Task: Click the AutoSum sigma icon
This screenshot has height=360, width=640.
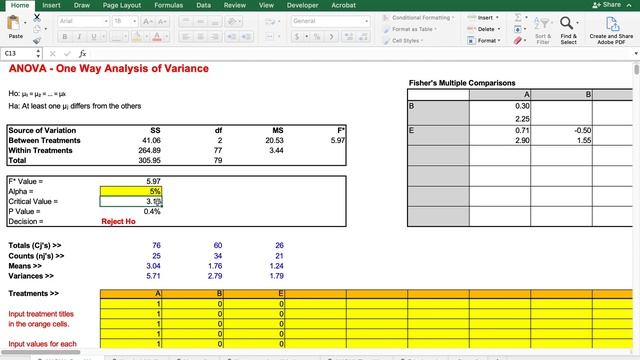Action: (x=518, y=18)
